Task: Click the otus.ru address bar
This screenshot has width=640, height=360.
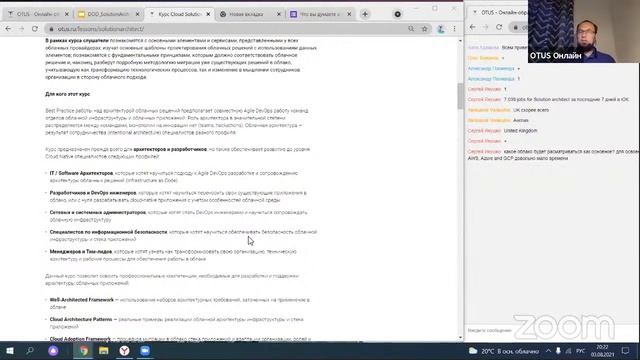Action: [x=229, y=29]
